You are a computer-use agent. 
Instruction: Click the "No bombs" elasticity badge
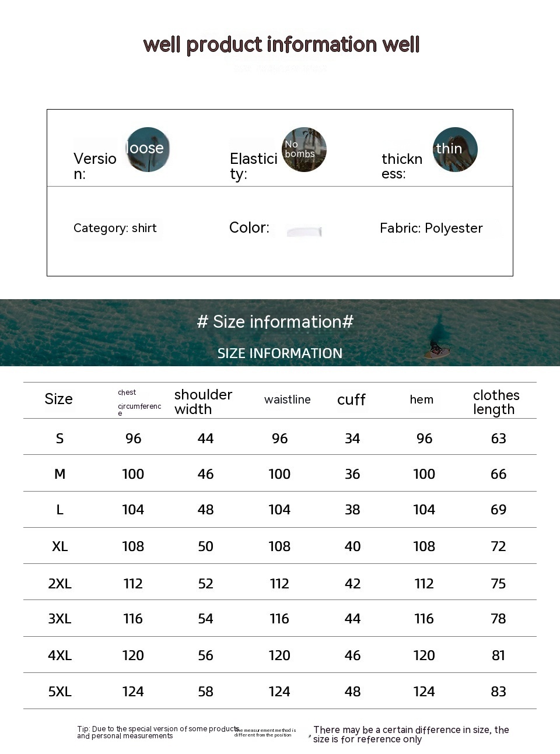[304, 149]
